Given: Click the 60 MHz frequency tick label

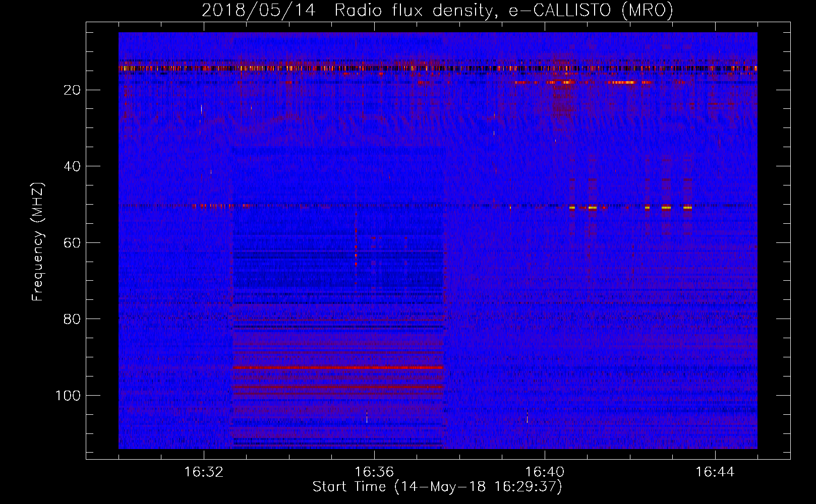Looking at the screenshot, I should tap(72, 243).
